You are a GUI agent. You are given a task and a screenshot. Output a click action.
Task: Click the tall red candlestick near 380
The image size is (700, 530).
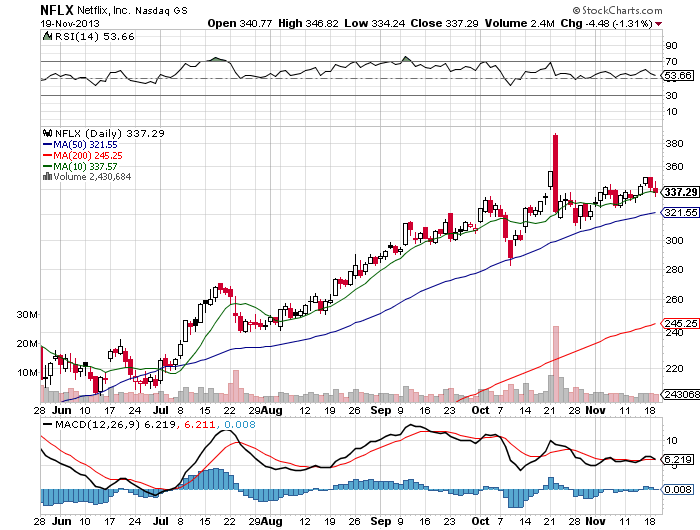(555, 173)
